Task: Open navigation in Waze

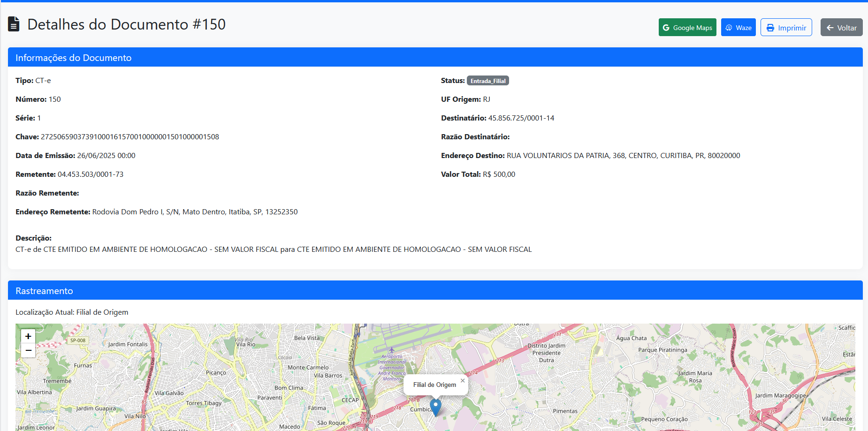Action: tap(738, 27)
